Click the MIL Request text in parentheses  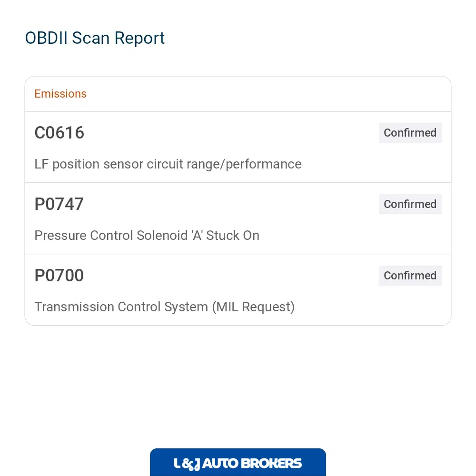click(254, 307)
